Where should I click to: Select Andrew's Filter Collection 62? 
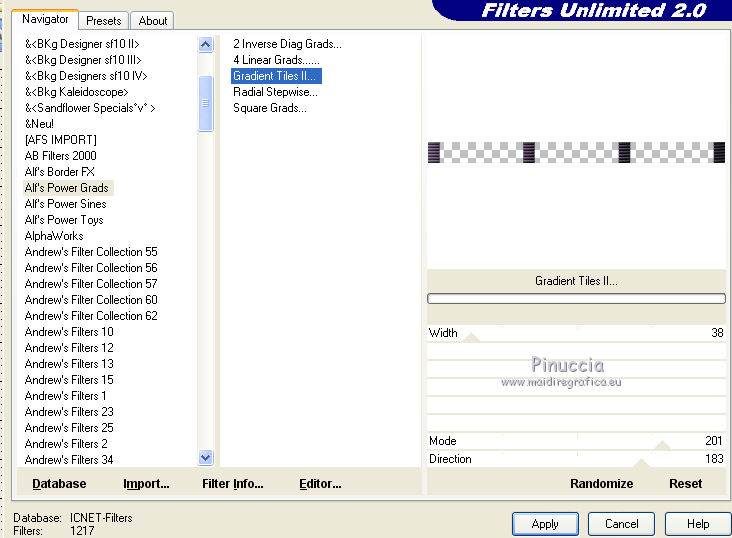pyautogui.click(x=91, y=316)
